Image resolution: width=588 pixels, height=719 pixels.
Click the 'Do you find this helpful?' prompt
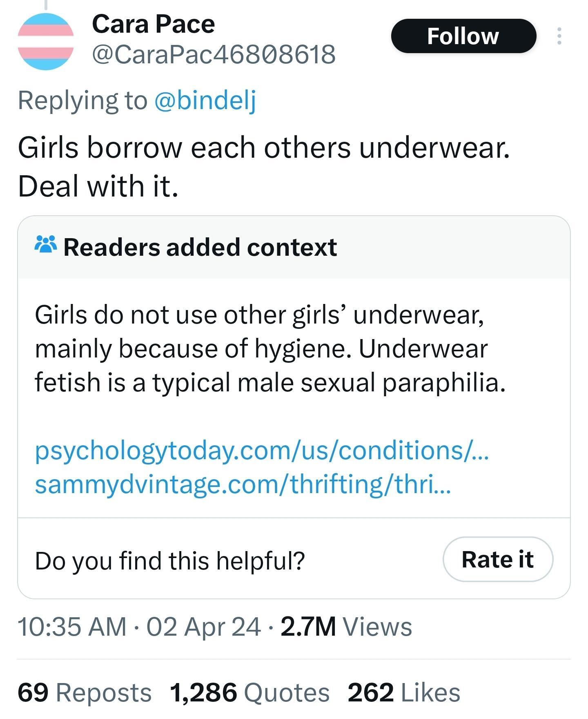(x=170, y=560)
